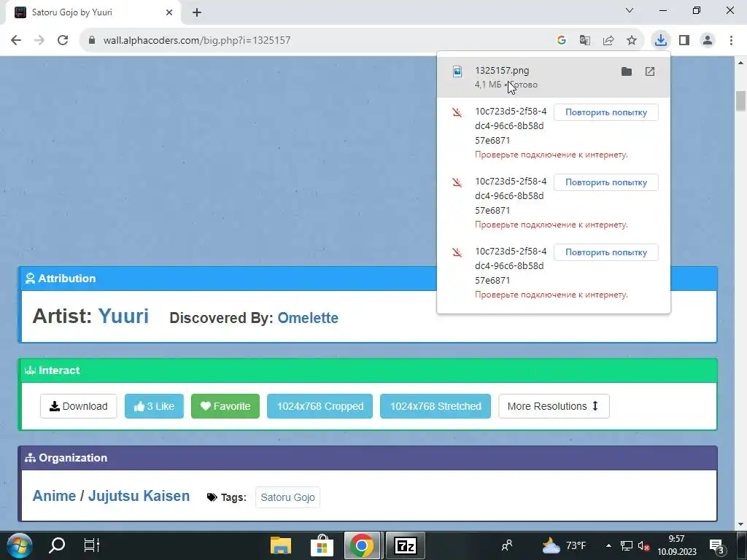Click the muted volume tray icon

point(643,545)
